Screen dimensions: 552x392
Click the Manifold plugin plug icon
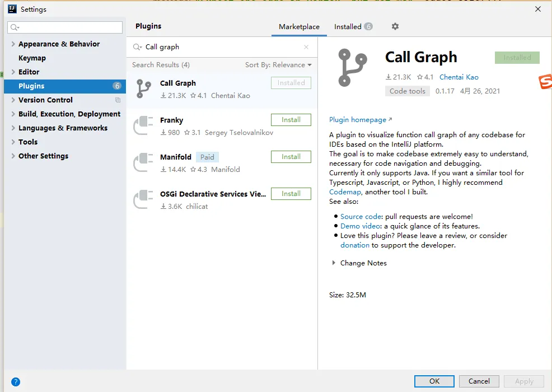[x=143, y=162]
